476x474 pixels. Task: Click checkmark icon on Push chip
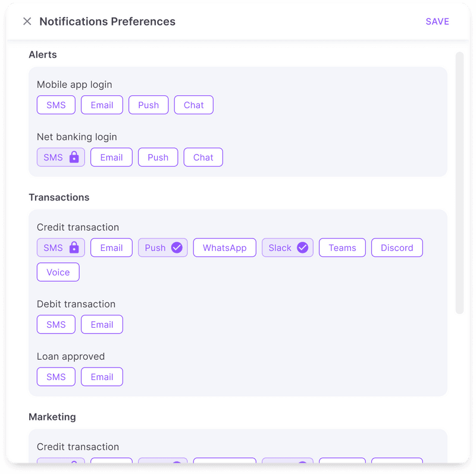click(x=177, y=247)
